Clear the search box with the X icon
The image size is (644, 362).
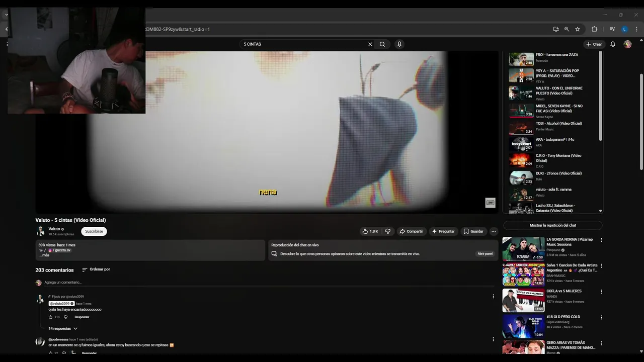(370, 44)
